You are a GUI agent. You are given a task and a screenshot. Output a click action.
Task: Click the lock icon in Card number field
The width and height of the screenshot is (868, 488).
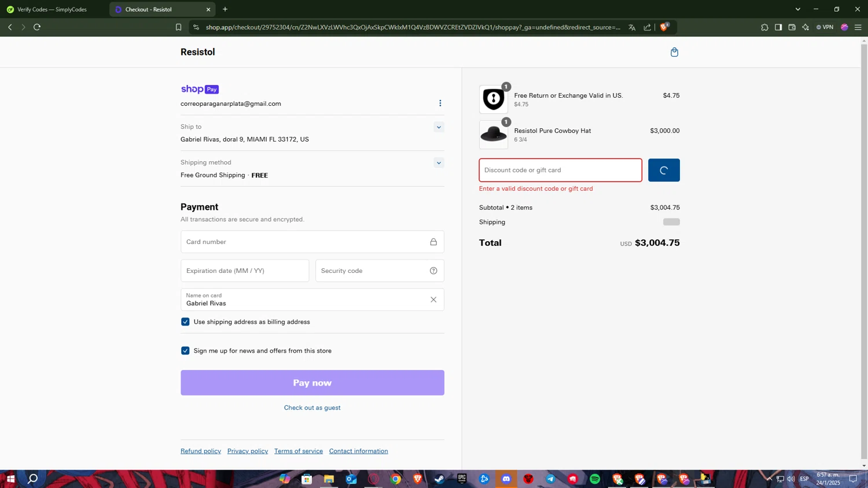pyautogui.click(x=433, y=242)
